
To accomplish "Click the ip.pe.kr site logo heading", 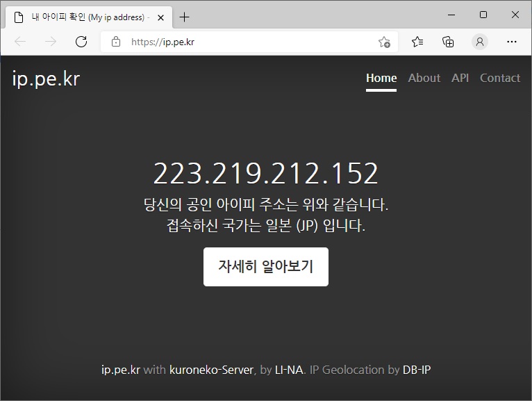I will (46, 79).
